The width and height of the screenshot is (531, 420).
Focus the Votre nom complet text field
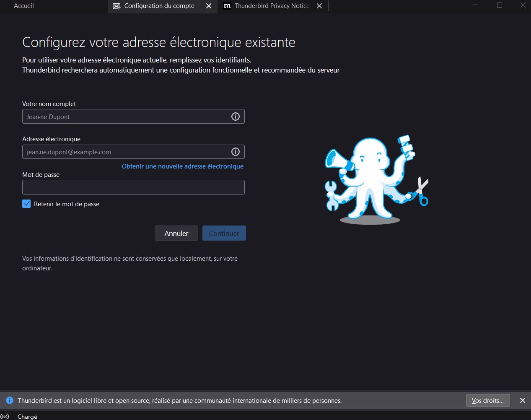(x=126, y=117)
